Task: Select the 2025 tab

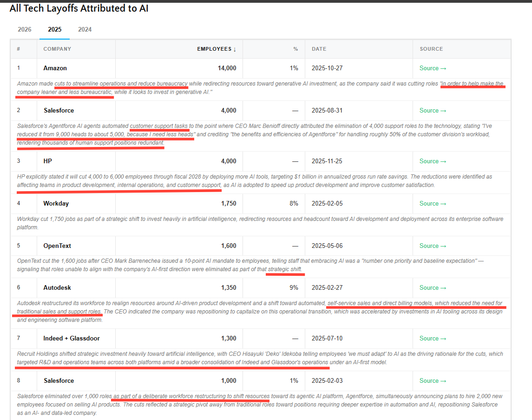Action: 55,30
